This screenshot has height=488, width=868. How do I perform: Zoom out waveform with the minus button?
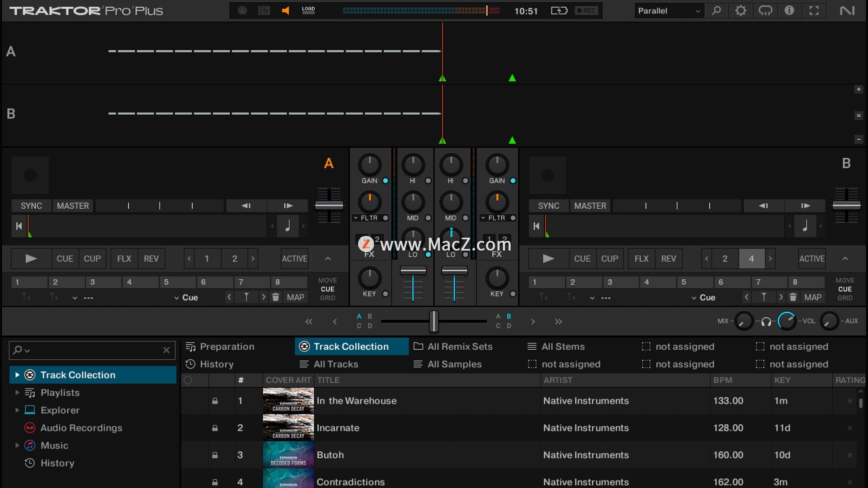[x=859, y=139]
